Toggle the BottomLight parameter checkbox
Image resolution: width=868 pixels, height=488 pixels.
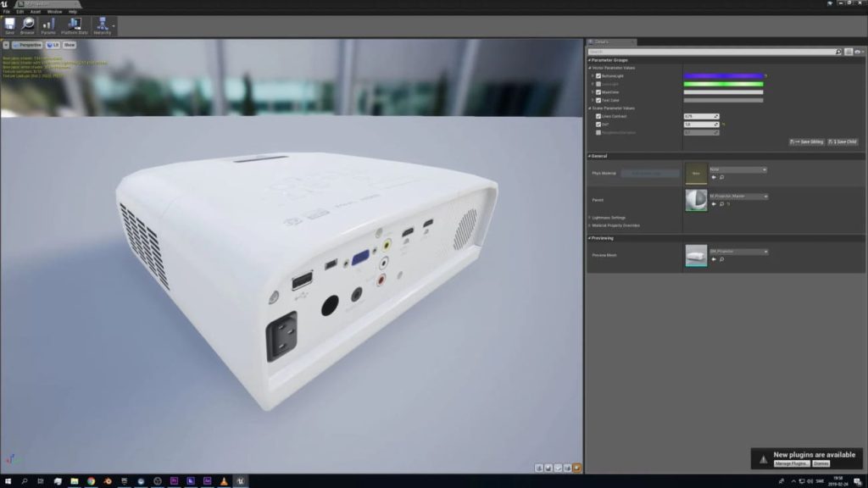(598, 75)
